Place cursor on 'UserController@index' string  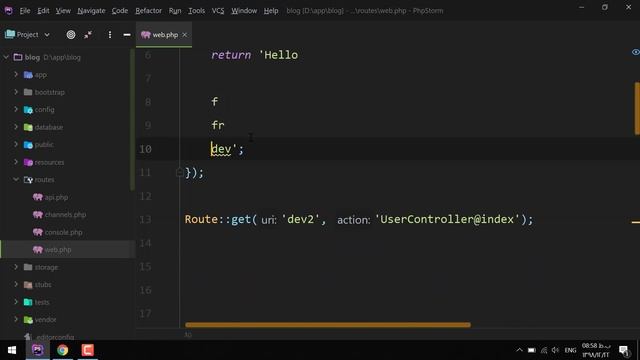(x=447, y=219)
